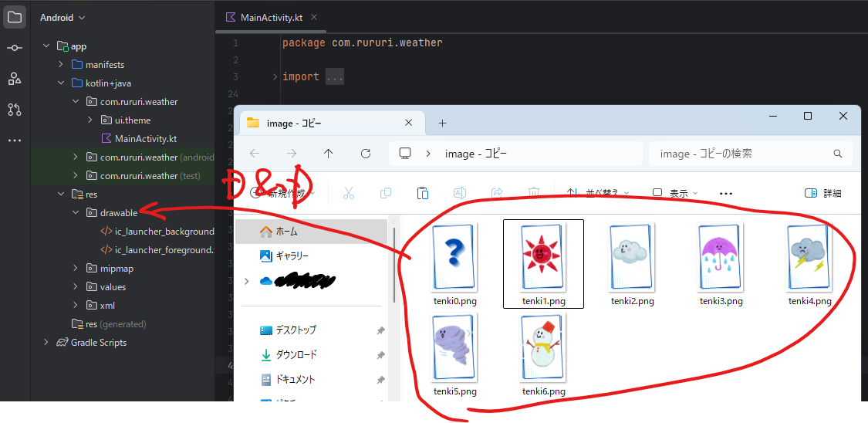Image resolution: width=868 pixels, height=423 pixels.
Task: Unpin デスクトップ pin icon
Action: pyautogui.click(x=380, y=330)
